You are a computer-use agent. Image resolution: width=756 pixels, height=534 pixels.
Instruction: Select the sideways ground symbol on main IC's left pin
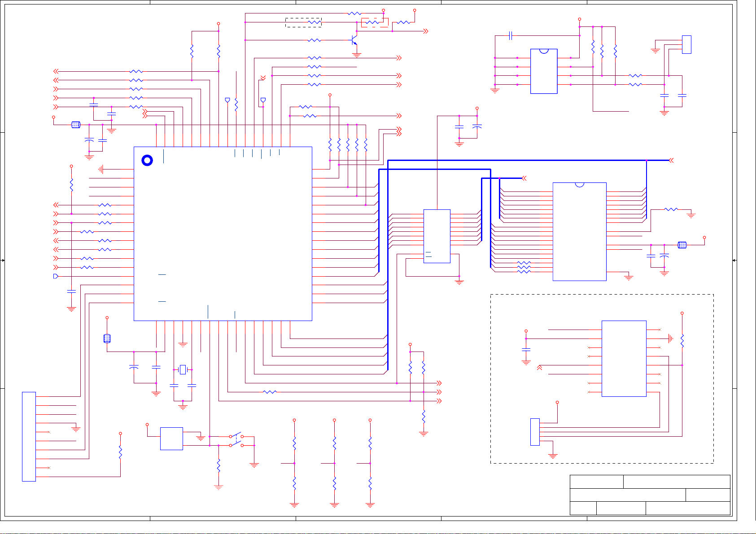click(x=101, y=169)
